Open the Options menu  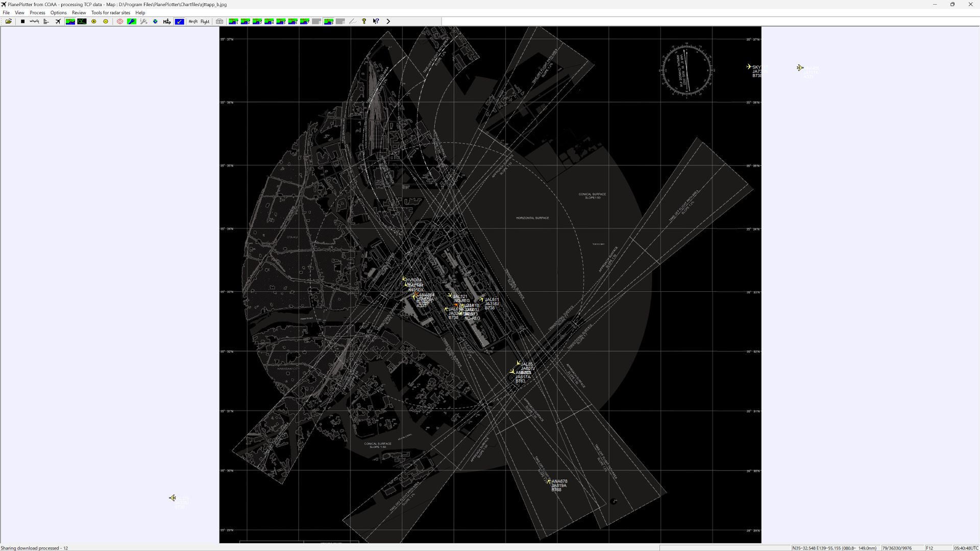pos(58,13)
